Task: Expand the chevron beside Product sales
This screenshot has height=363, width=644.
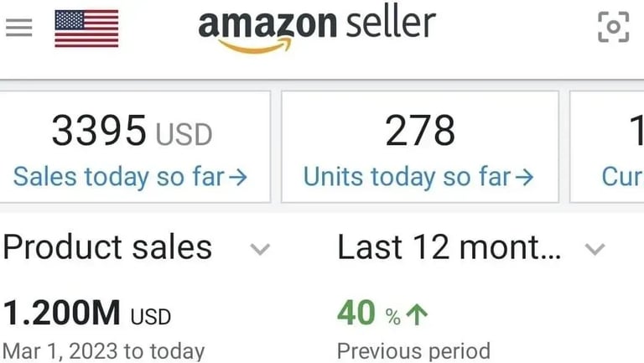Action: [x=261, y=249]
